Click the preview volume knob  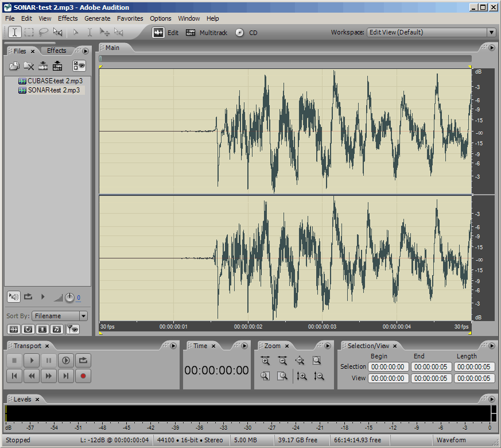(69, 298)
